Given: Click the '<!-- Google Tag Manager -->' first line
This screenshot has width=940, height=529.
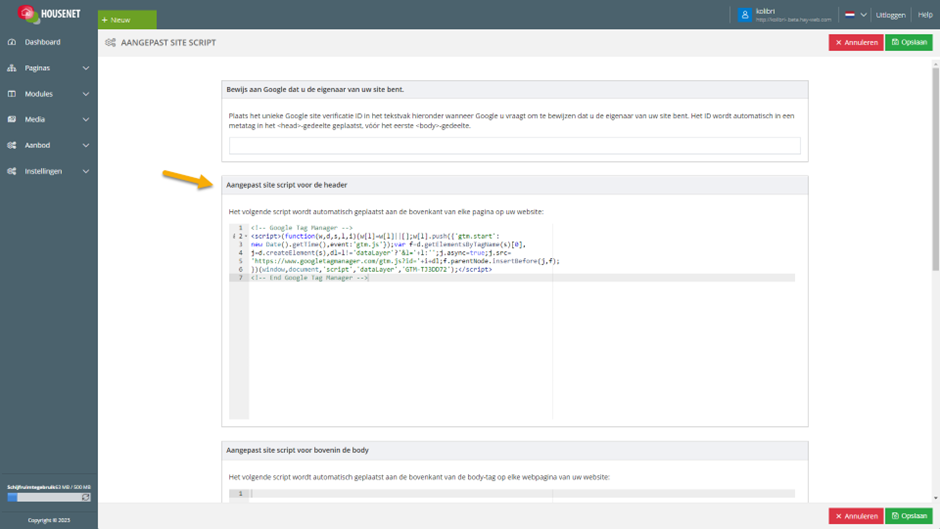Looking at the screenshot, I should point(302,228).
